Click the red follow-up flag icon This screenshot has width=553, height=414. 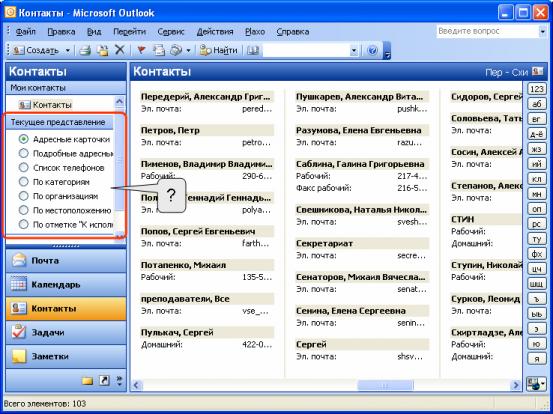click(141, 50)
